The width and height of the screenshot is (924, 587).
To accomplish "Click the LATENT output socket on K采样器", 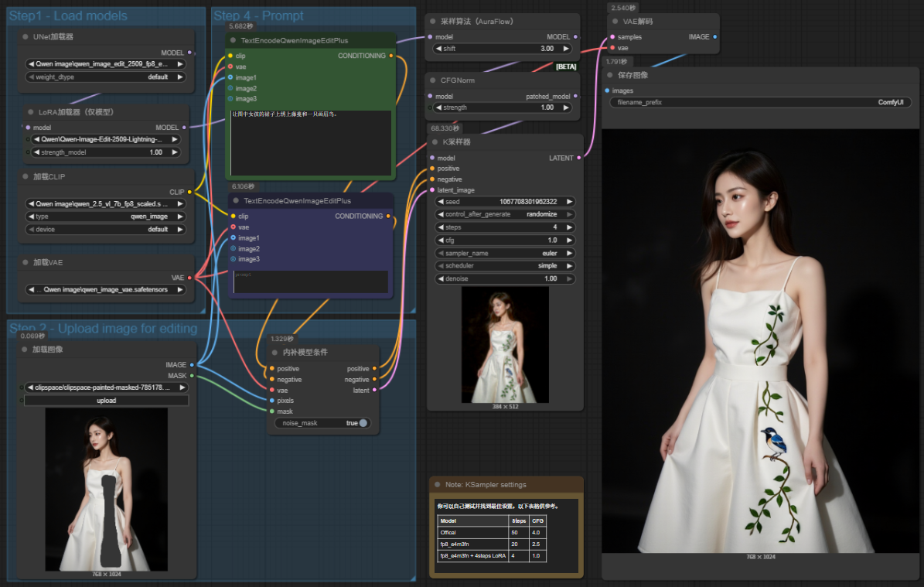I will pos(578,158).
